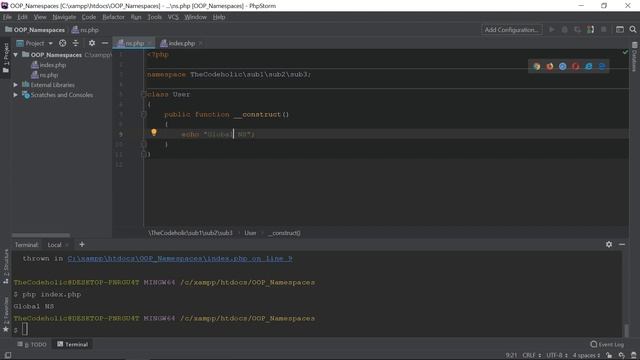Click the 4 spaces indent selector

click(586, 356)
